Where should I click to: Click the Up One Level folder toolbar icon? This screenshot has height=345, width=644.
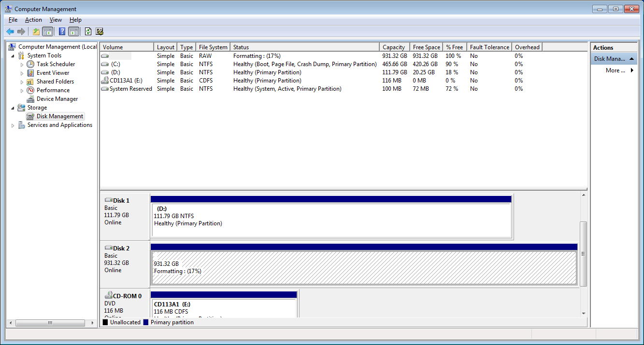[x=35, y=31]
